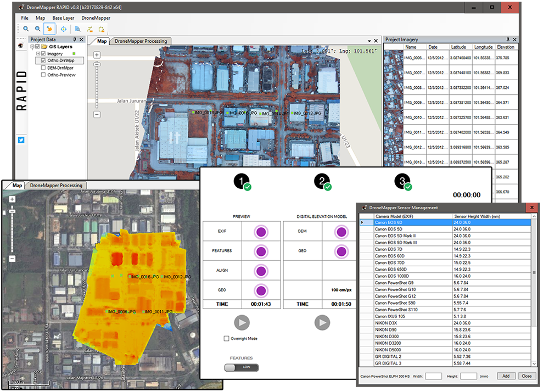Uncheck the Ortho-DrnMpp layer checkbox

pyautogui.click(x=43, y=60)
